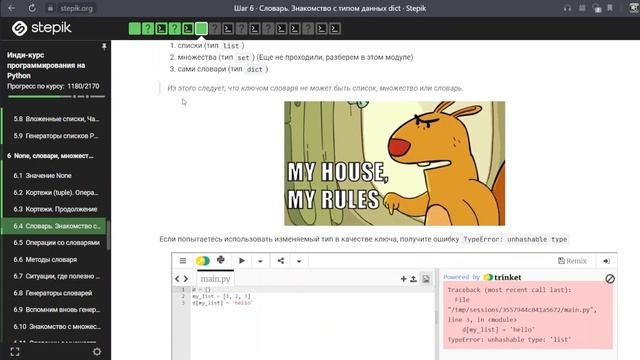Run the code with the play button
Screen dimensions: 640x360
point(242,260)
